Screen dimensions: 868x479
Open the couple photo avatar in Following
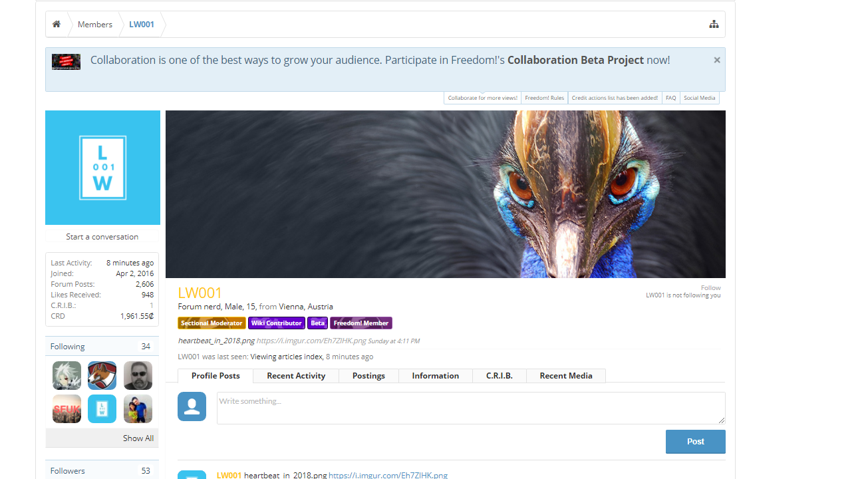point(138,409)
